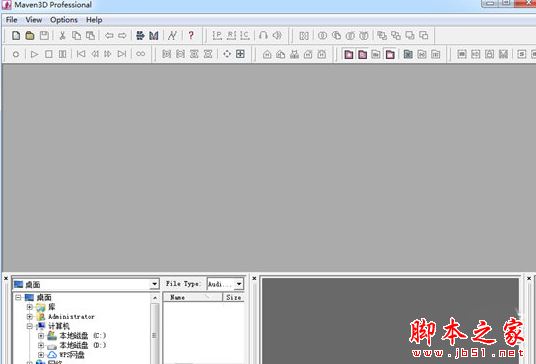Open help with the red question mark
The height and width of the screenshot is (364, 536).
191,35
